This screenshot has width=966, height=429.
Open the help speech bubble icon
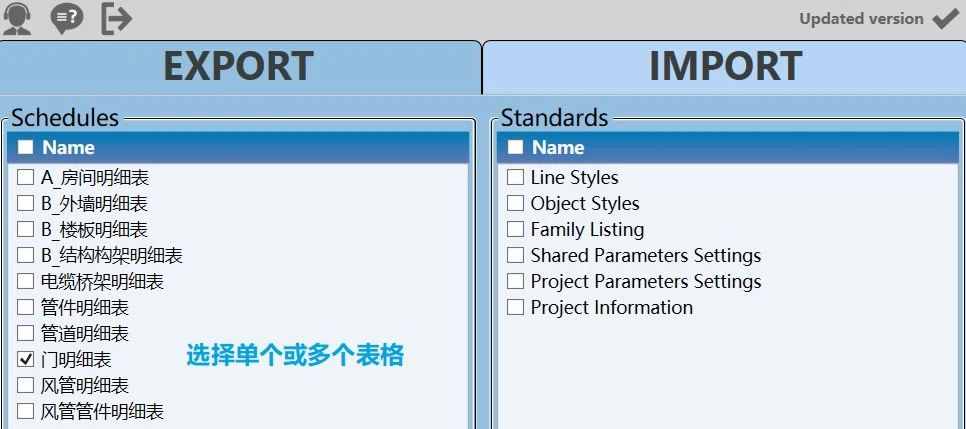pos(67,17)
